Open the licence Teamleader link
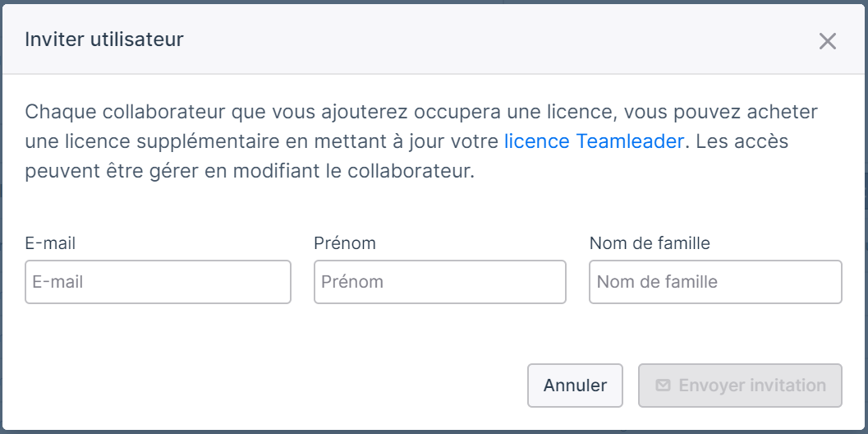Screen dimensions: 868x434 pos(594,141)
